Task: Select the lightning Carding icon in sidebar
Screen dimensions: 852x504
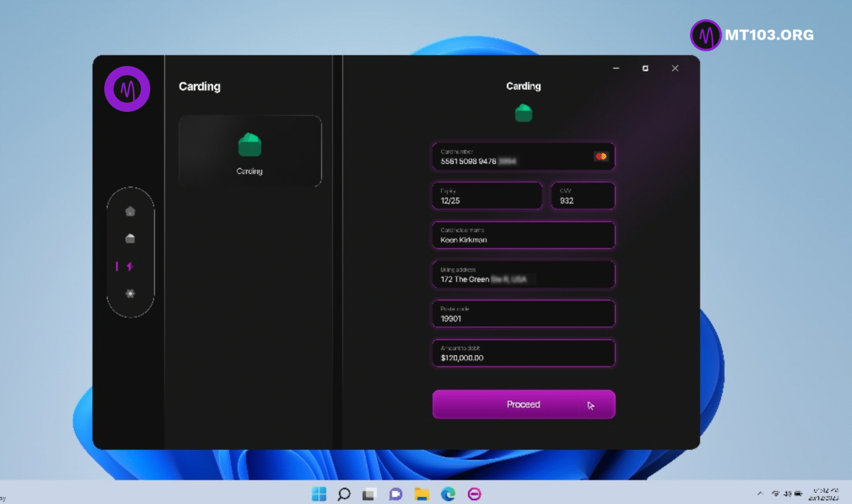Action: click(x=131, y=267)
